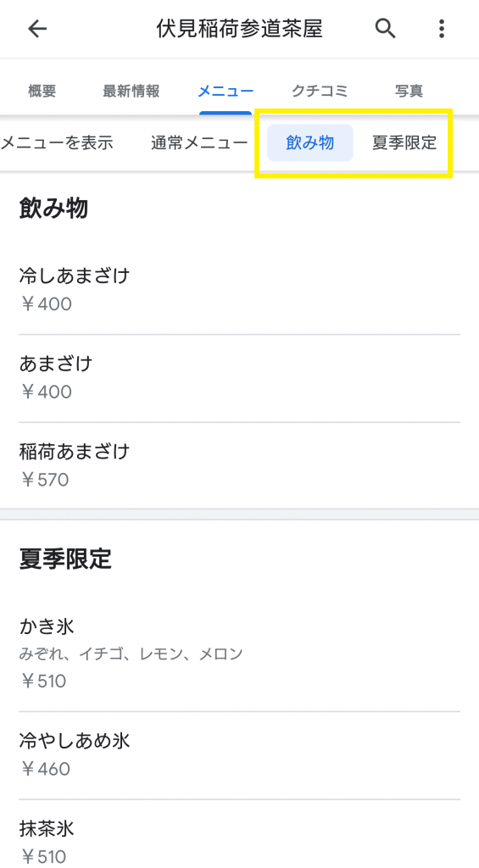
Task: Select the 夏季限定 category chip
Action: (404, 142)
